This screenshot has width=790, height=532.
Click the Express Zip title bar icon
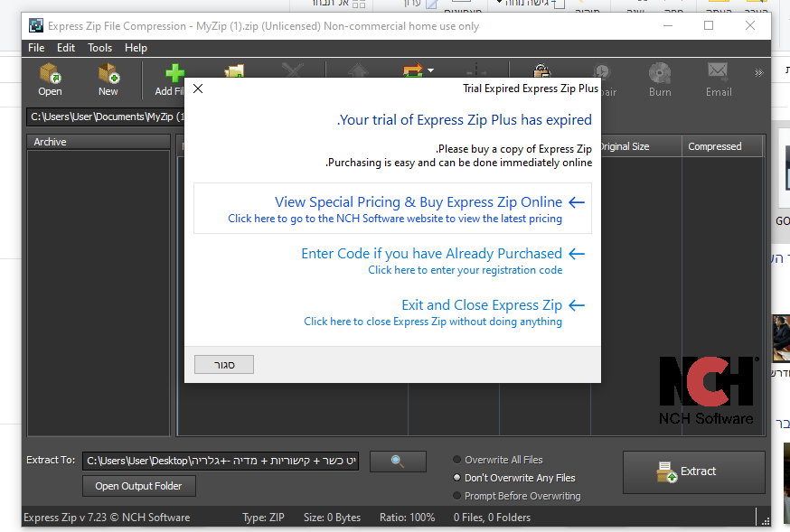point(36,25)
